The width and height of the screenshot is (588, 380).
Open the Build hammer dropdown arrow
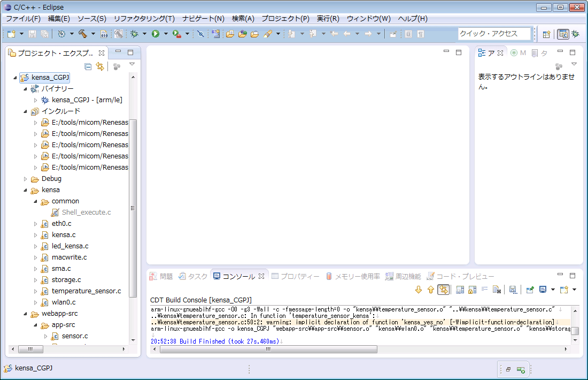pos(93,34)
